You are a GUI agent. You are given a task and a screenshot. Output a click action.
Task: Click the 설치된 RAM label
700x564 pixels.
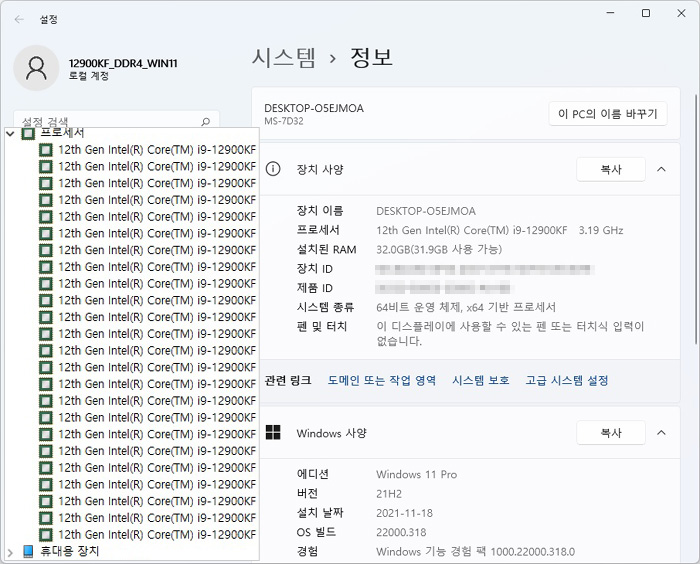click(326, 250)
